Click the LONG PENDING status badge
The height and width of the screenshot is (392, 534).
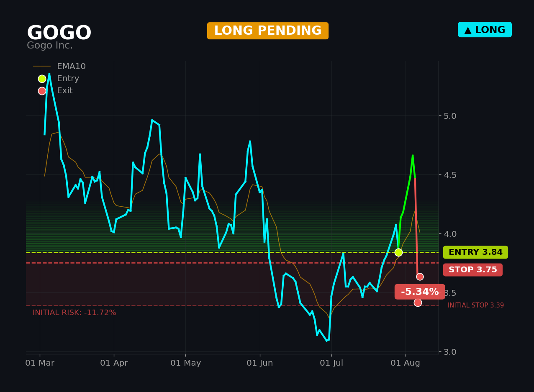point(268,31)
